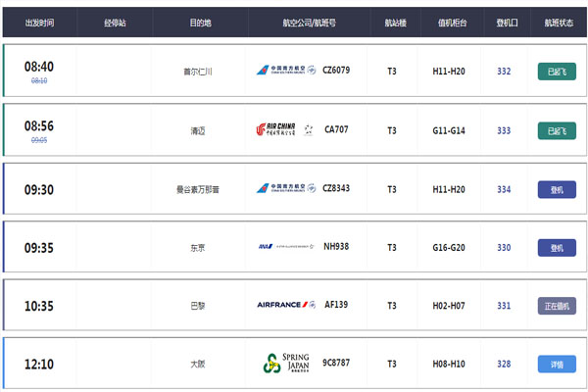Select gate number 334 link
588x392 pixels.
pyautogui.click(x=504, y=189)
